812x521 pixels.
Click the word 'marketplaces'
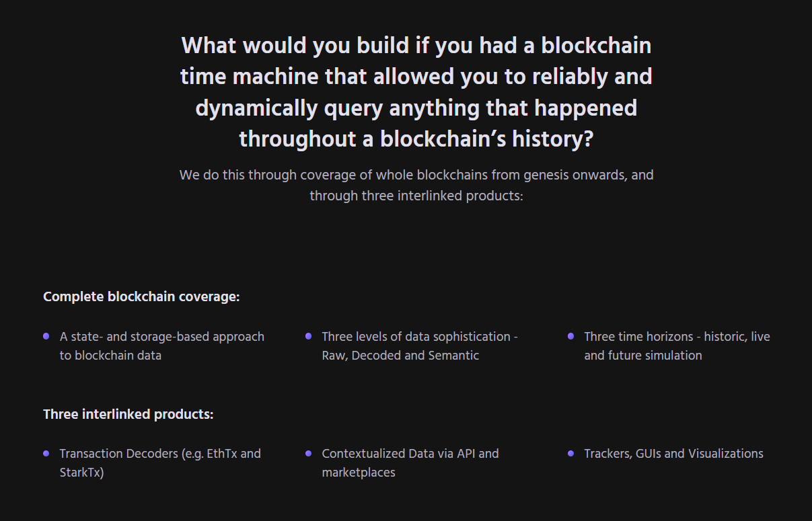[x=358, y=473]
